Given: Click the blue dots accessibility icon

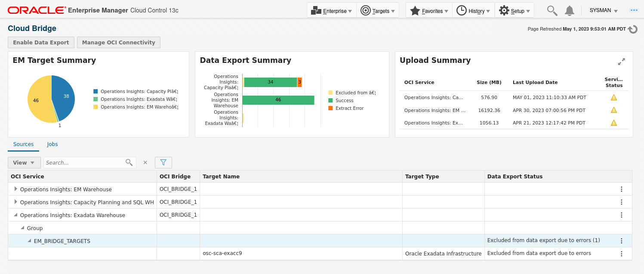Looking at the screenshot, I should [634, 10].
